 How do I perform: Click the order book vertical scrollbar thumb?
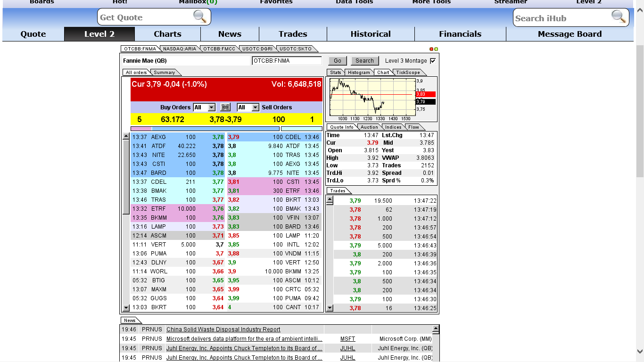[126, 177]
